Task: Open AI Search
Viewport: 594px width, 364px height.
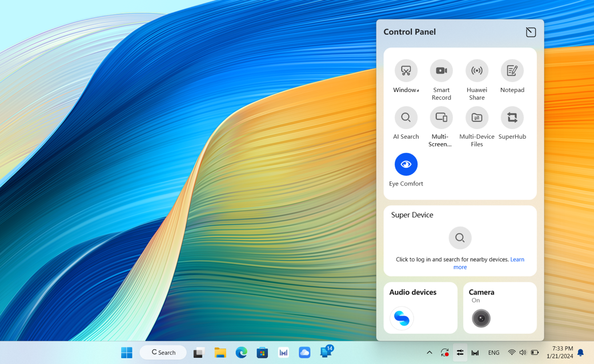Action: (x=406, y=118)
